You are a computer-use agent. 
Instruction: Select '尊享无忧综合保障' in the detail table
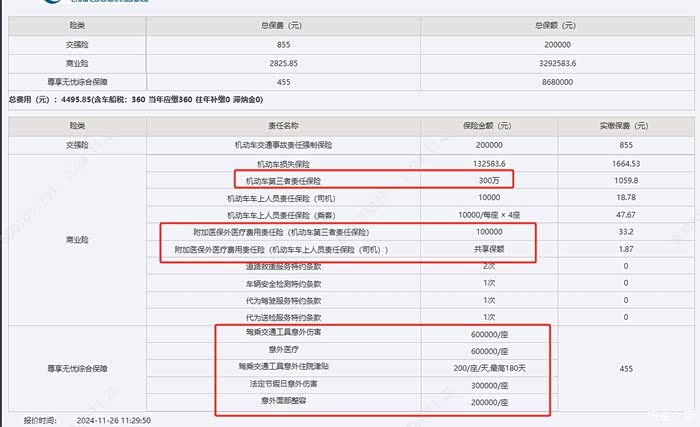click(77, 369)
